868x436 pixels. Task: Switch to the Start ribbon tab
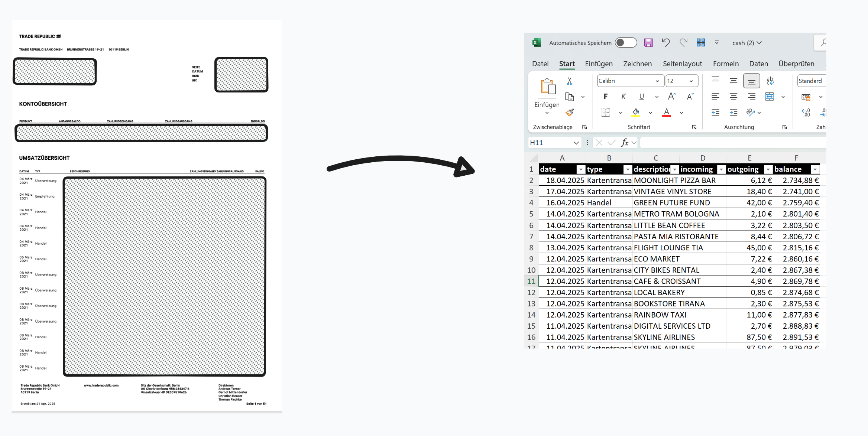click(567, 64)
